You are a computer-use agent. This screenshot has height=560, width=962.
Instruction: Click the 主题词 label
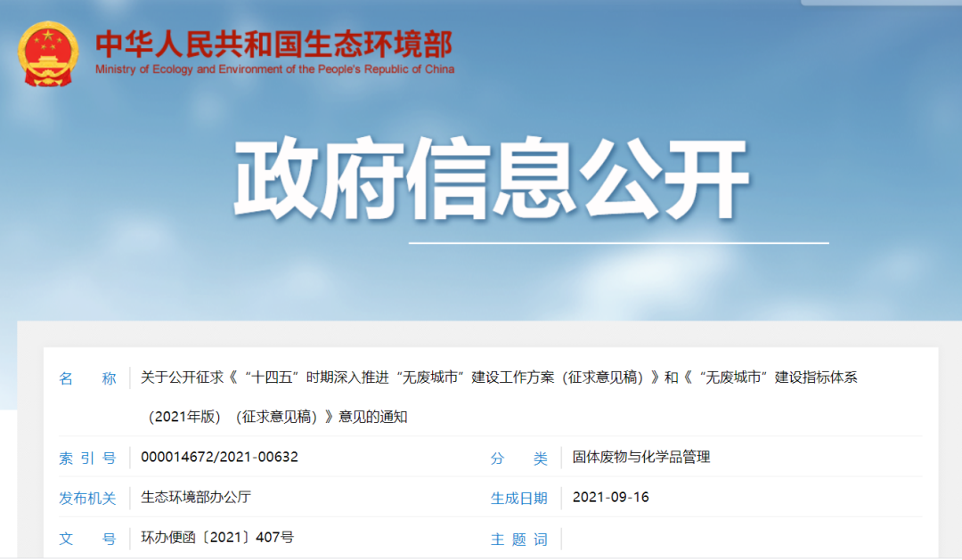click(518, 539)
